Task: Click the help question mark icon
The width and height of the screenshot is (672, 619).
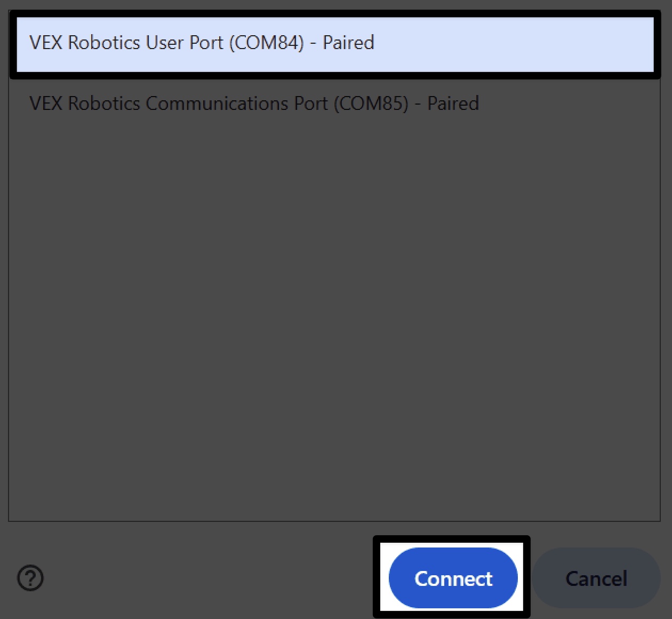Action: [x=30, y=578]
